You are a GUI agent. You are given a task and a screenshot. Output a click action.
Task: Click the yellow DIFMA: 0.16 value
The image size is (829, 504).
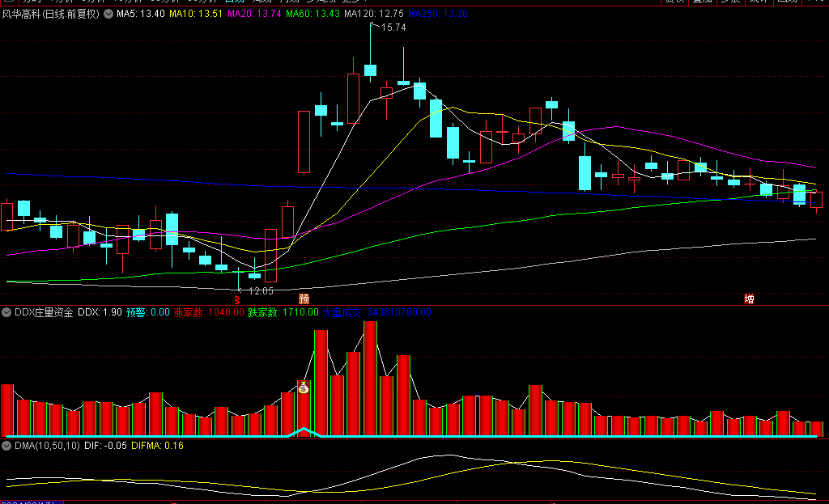158,446
